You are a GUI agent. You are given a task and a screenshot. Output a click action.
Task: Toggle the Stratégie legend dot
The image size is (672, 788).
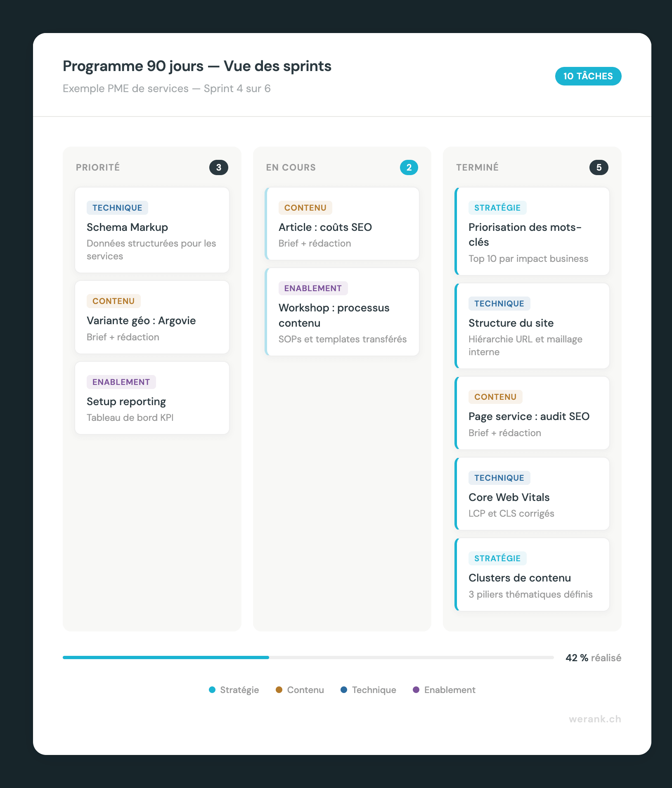click(212, 690)
